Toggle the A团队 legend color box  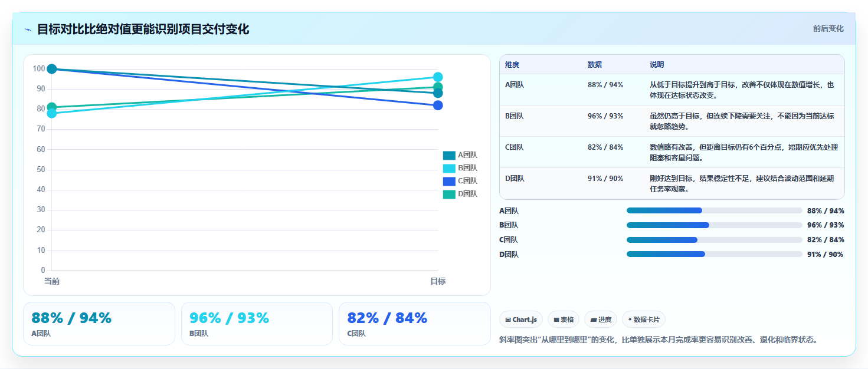pyautogui.click(x=449, y=155)
